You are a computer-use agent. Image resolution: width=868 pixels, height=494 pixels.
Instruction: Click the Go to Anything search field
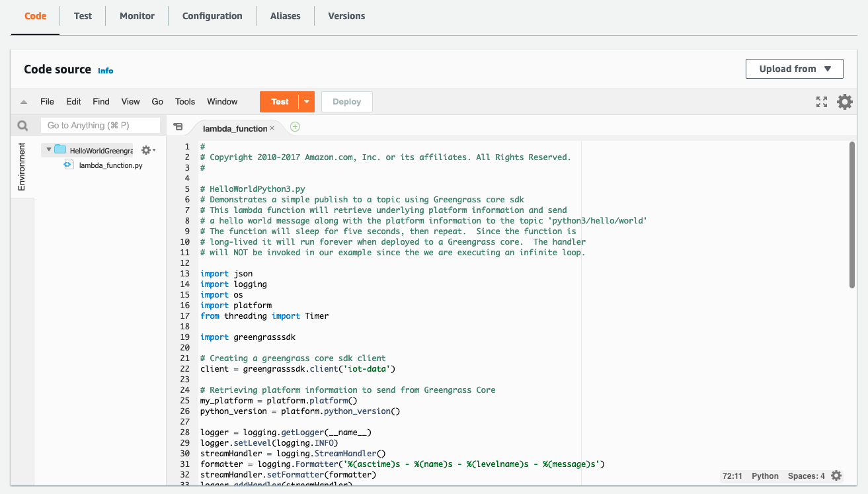click(100, 126)
